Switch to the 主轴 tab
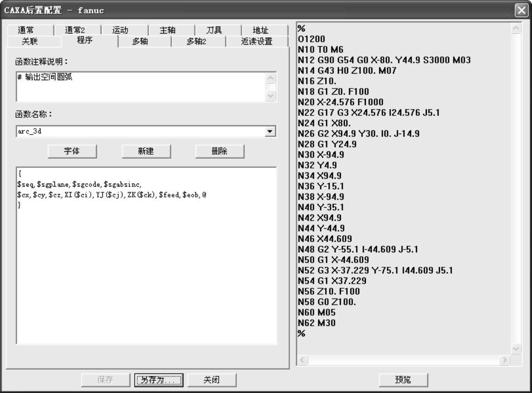The image size is (532, 393). [x=168, y=30]
